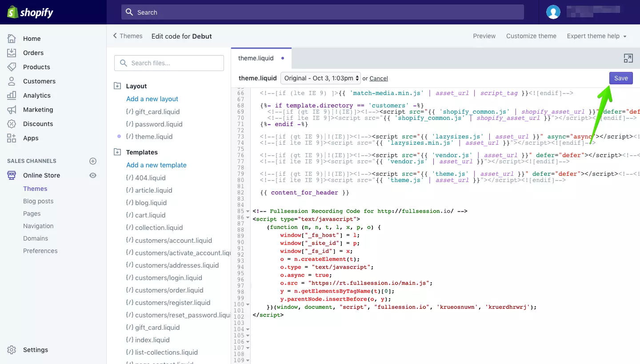The height and width of the screenshot is (364, 640).
Task: Open customers/login.liquid template
Action: 168,278
